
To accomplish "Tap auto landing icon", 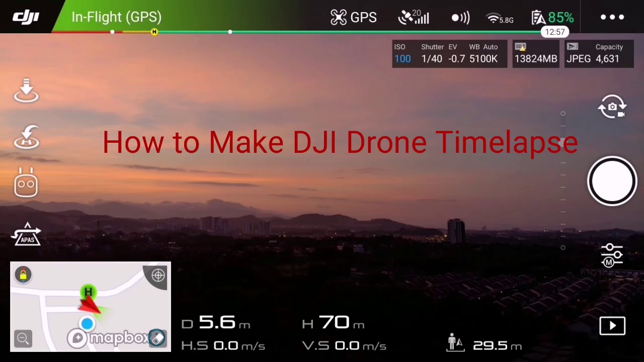I will [x=26, y=90].
